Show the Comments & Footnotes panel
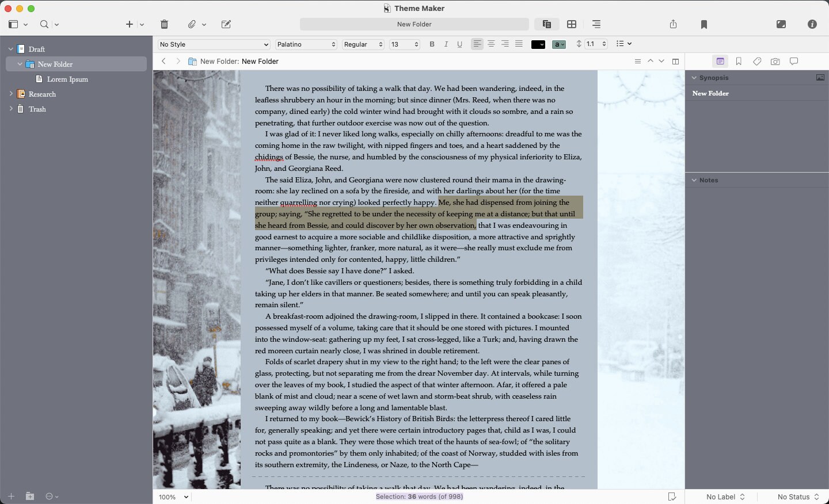The width and height of the screenshot is (829, 504). [x=794, y=62]
